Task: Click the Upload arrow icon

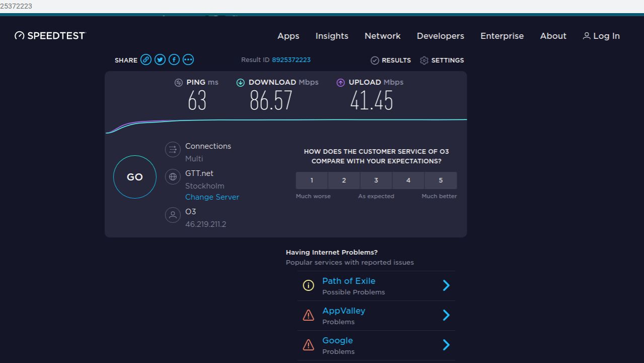Action: (x=341, y=83)
